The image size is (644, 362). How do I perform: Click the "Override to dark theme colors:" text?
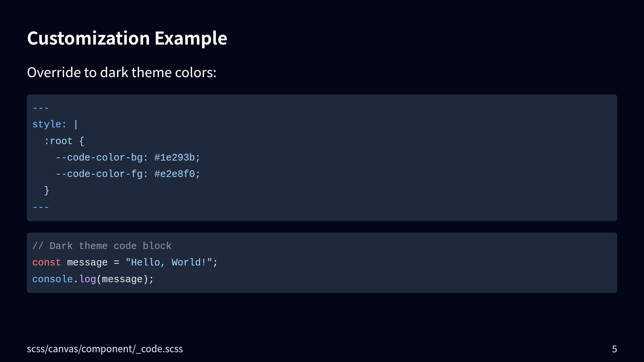pos(121,72)
